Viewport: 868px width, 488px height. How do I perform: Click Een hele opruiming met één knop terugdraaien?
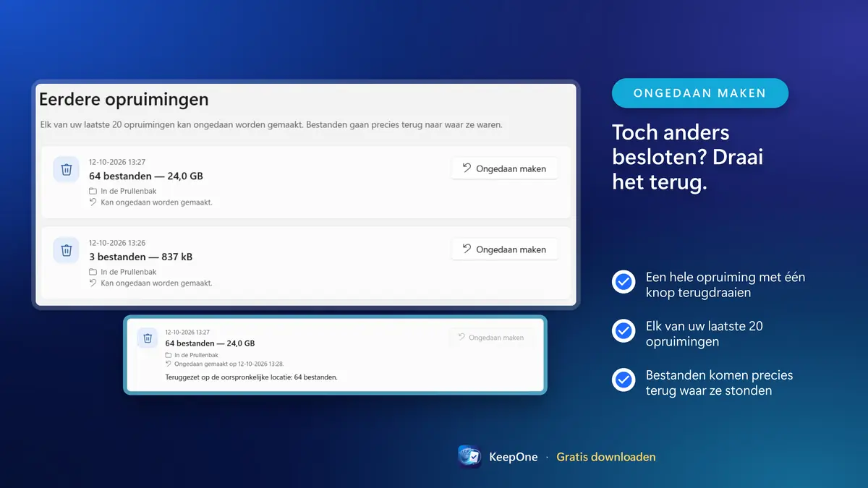726,285
